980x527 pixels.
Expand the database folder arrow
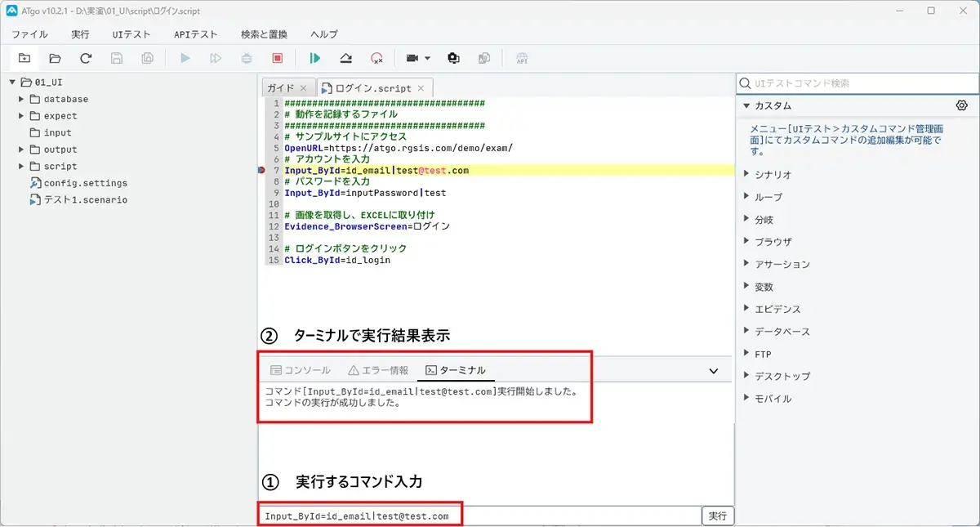coord(22,99)
